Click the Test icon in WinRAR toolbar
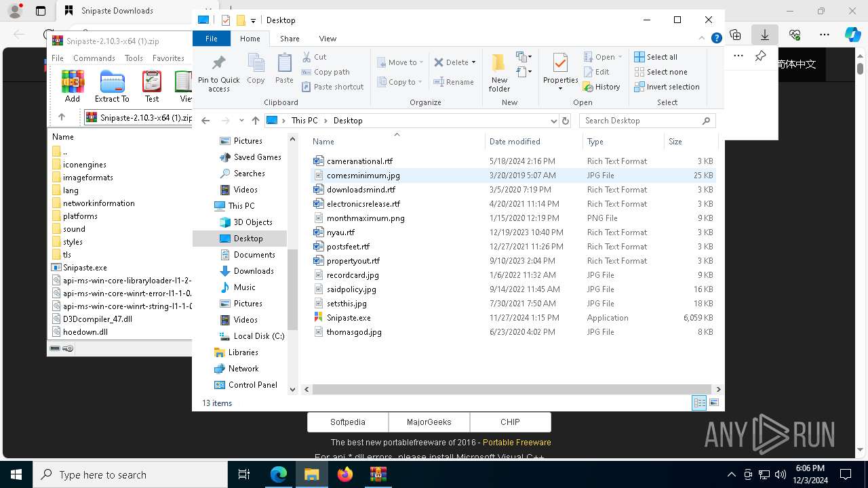The height and width of the screenshot is (488, 868). 152,81
